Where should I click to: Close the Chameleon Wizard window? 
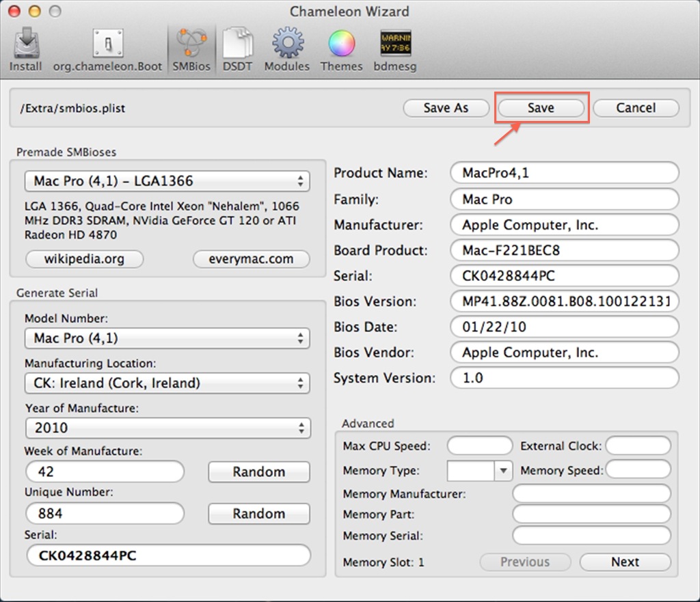click(x=14, y=11)
